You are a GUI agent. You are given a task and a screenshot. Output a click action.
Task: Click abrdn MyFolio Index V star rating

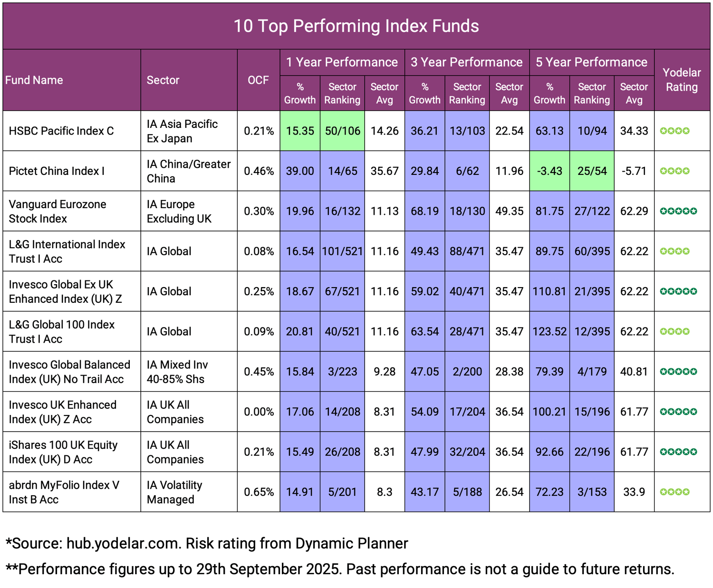(x=674, y=492)
